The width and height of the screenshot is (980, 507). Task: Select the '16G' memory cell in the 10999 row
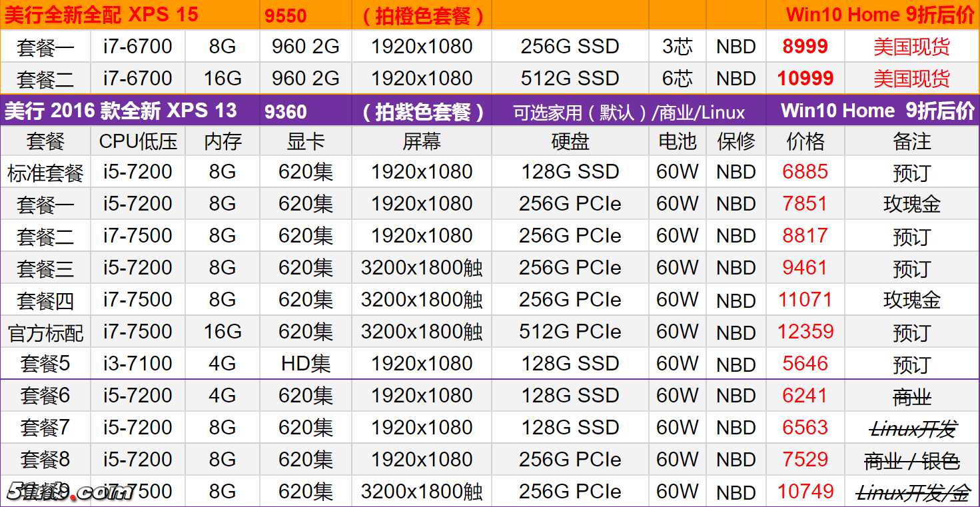click(x=223, y=79)
